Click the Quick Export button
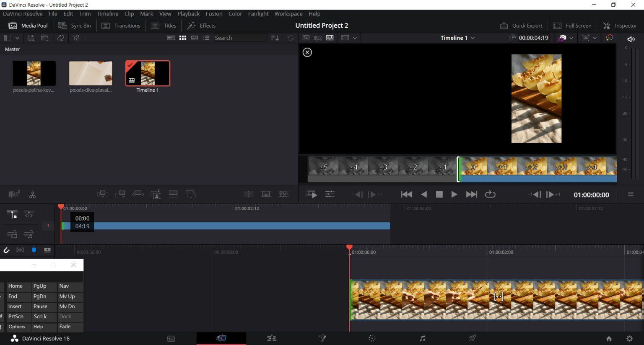 [521, 26]
